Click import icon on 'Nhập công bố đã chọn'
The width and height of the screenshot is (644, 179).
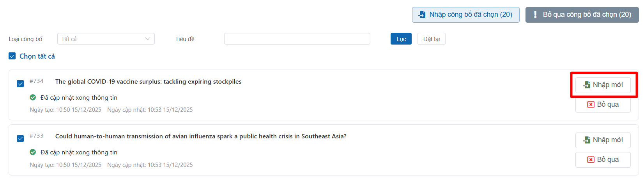422,15
